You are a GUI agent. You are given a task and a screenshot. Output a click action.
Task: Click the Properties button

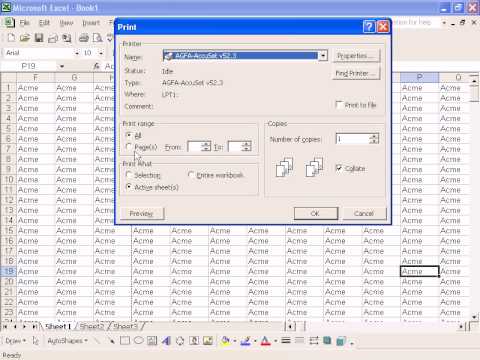click(356, 56)
